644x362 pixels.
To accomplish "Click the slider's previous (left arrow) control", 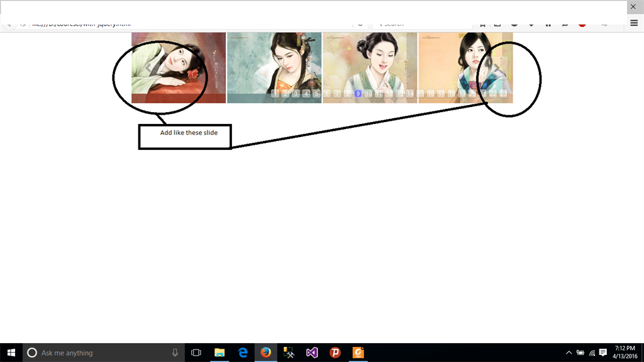I will [148, 68].
